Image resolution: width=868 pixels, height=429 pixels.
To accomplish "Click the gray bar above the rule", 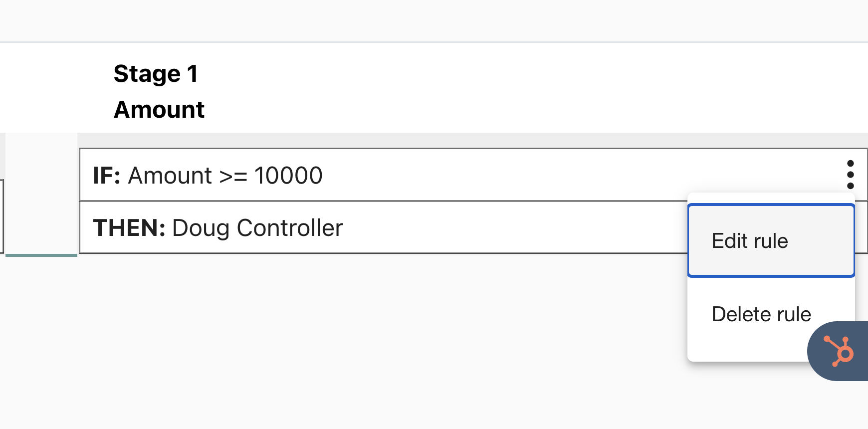I will pos(473,140).
